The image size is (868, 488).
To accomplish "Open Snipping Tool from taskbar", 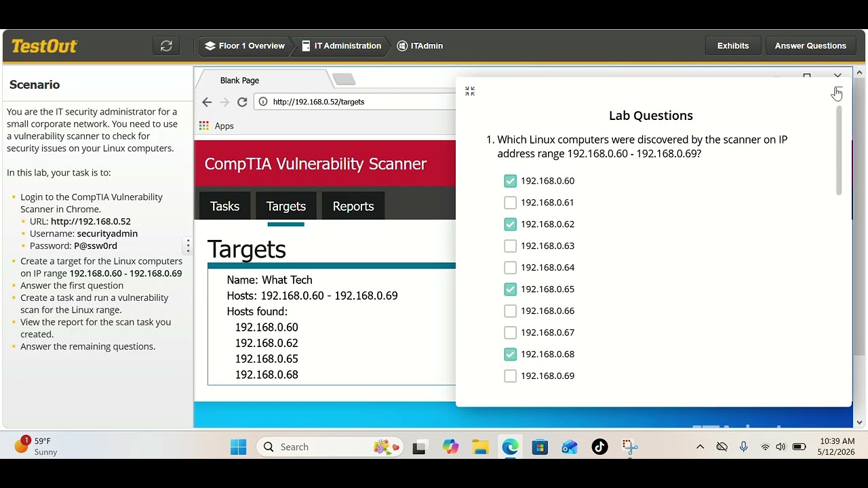I will click(630, 447).
